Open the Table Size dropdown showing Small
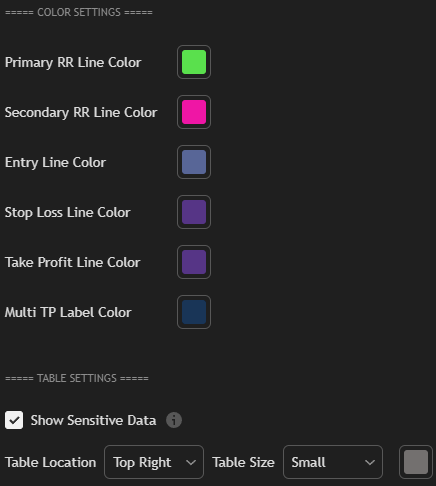Image resolution: width=436 pixels, height=486 pixels. tap(333, 462)
